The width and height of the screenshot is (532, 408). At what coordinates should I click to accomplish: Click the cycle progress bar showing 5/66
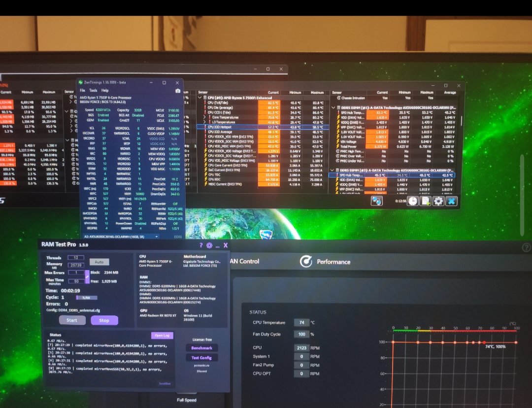click(x=87, y=298)
